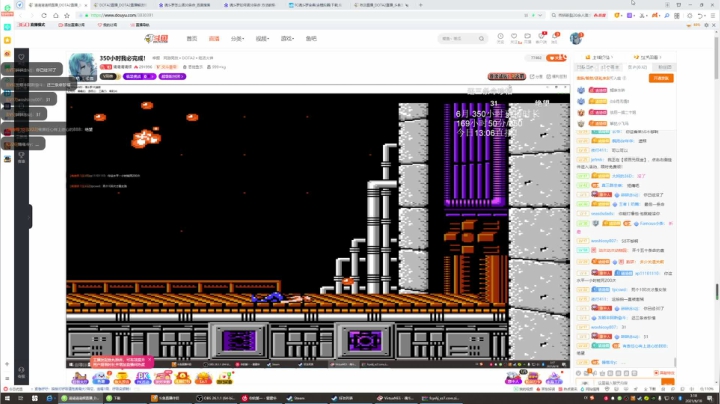Open the dropdown of the undo/restore toolbar icon
The height and width of the screenshot is (404, 720).
click(706, 16)
